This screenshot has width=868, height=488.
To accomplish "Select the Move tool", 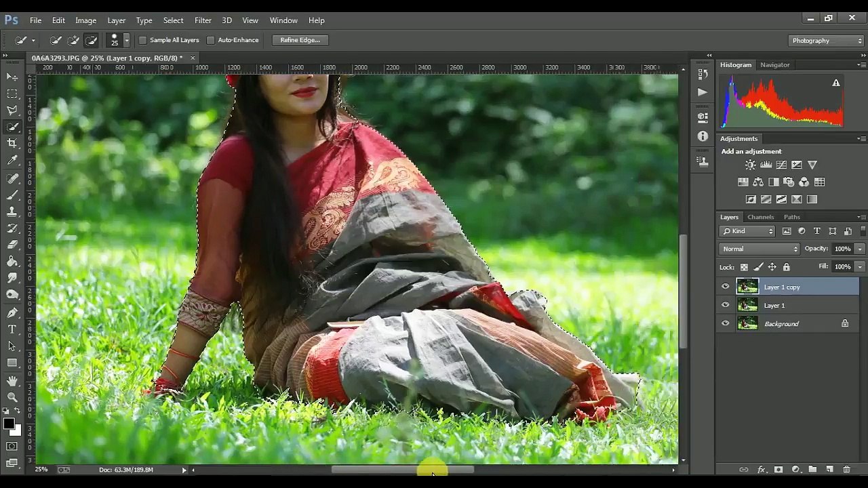I will click(x=12, y=77).
